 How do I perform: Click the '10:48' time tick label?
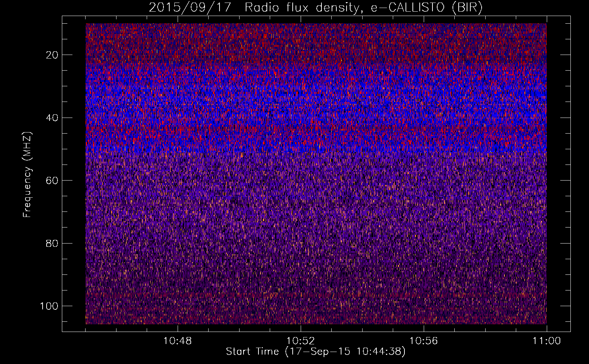(177, 341)
